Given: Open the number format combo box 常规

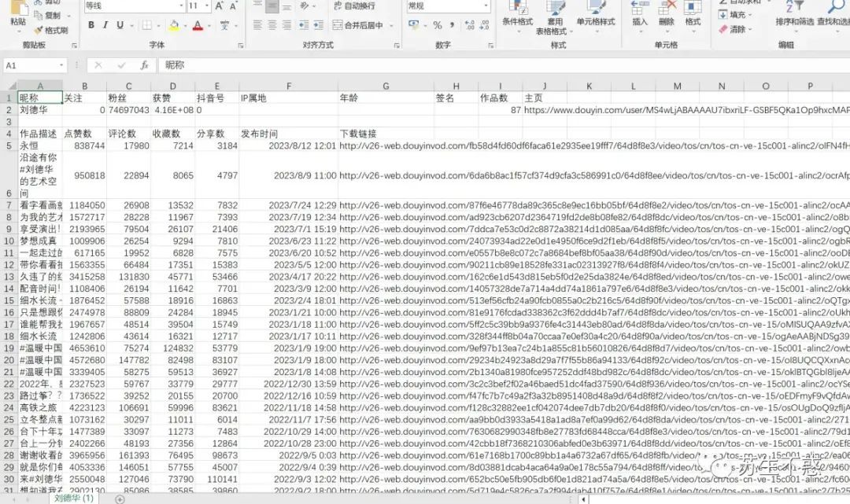Looking at the screenshot, I should pyautogui.click(x=449, y=6).
